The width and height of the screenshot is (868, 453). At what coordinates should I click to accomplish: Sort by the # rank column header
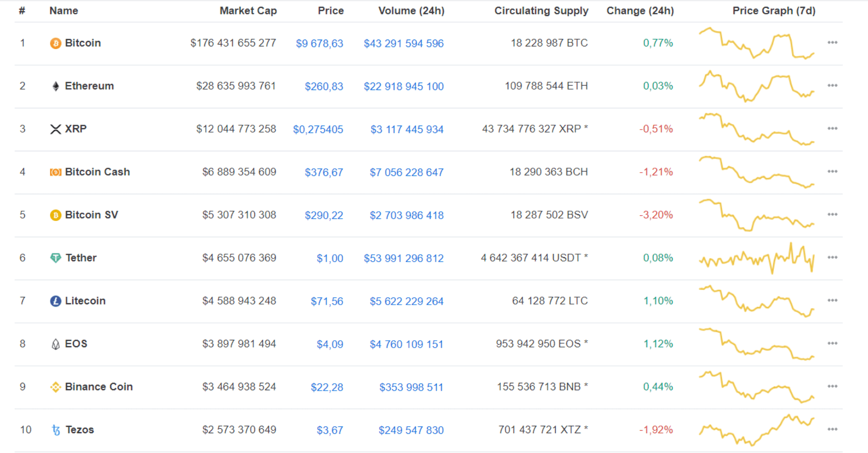coord(22,11)
